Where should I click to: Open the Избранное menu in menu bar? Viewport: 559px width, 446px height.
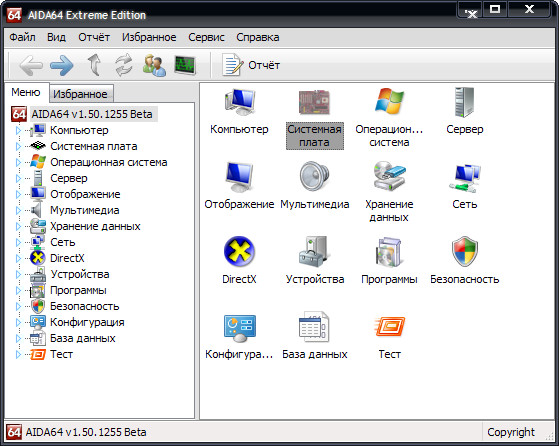pos(149,37)
